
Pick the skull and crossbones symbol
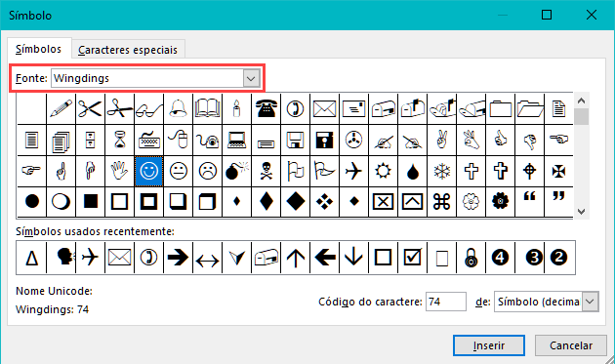[x=266, y=171]
